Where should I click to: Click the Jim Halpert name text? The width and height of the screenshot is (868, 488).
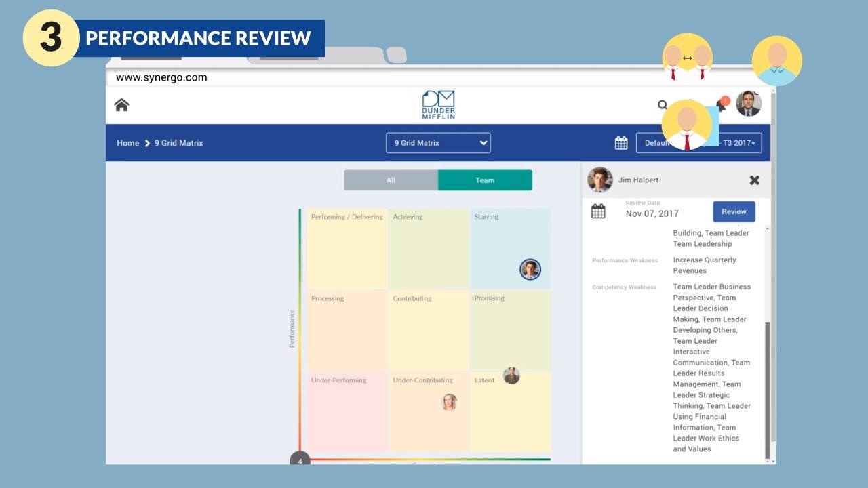[x=638, y=180]
